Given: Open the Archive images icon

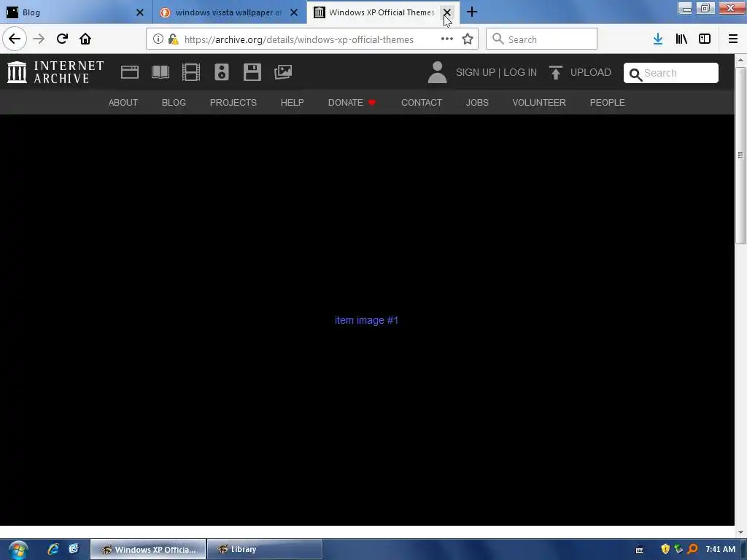Looking at the screenshot, I should (x=283, y=72).
